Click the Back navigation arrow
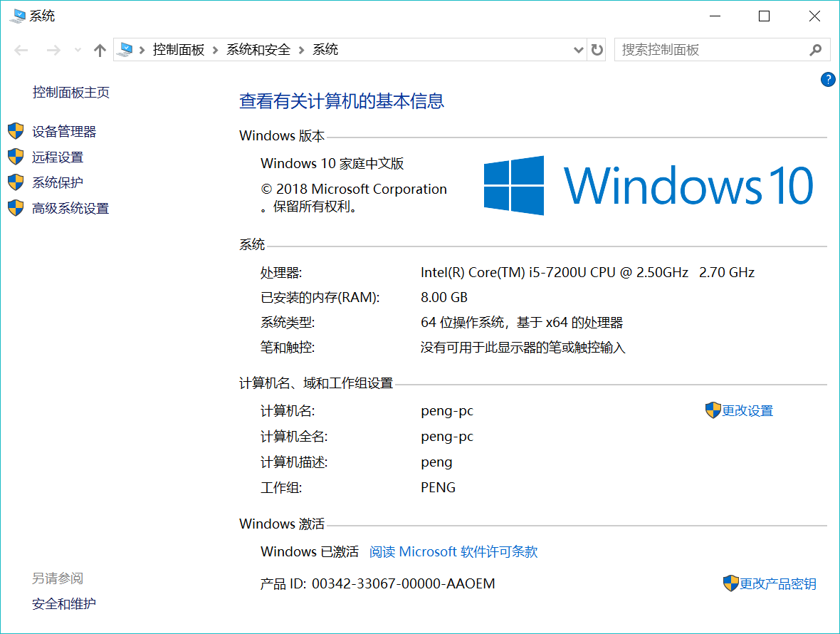The width and height of the screenshot is (840, 634). pyautogui.click(x=21, y=51)
